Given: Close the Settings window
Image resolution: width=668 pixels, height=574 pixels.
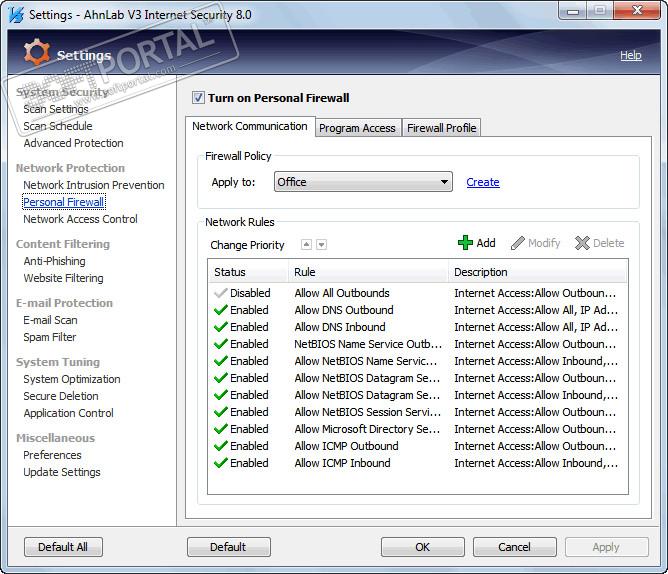Looking at the screenshot, I should pyautogui.click(x=637, y=10).
